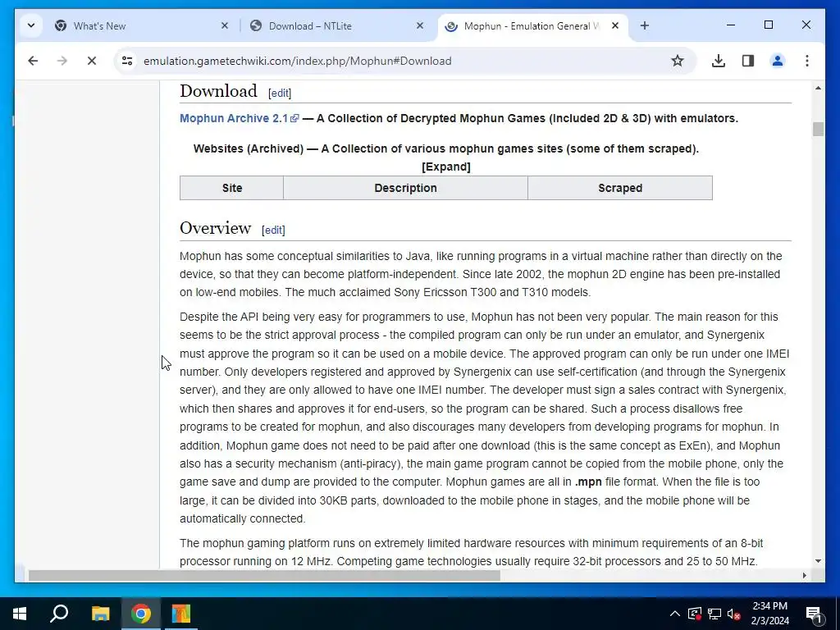
Task: Go back with the browser back arrow
Action: (33, 61)
